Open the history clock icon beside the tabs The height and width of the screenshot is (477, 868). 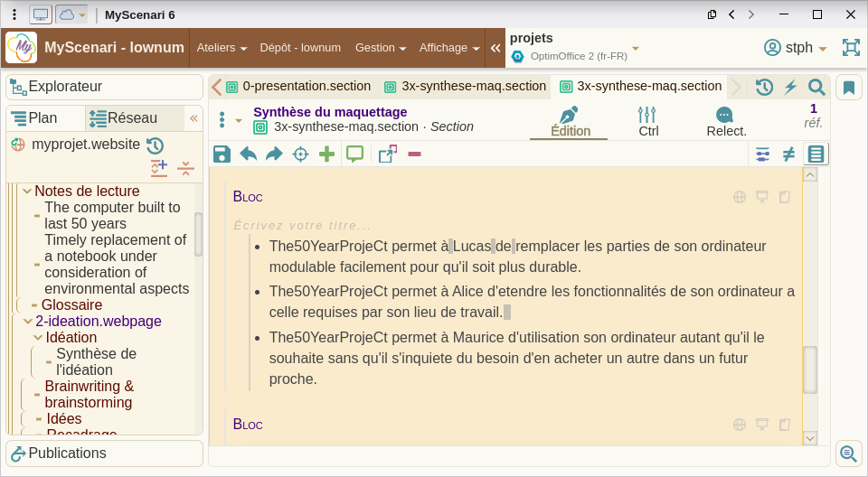764,87
